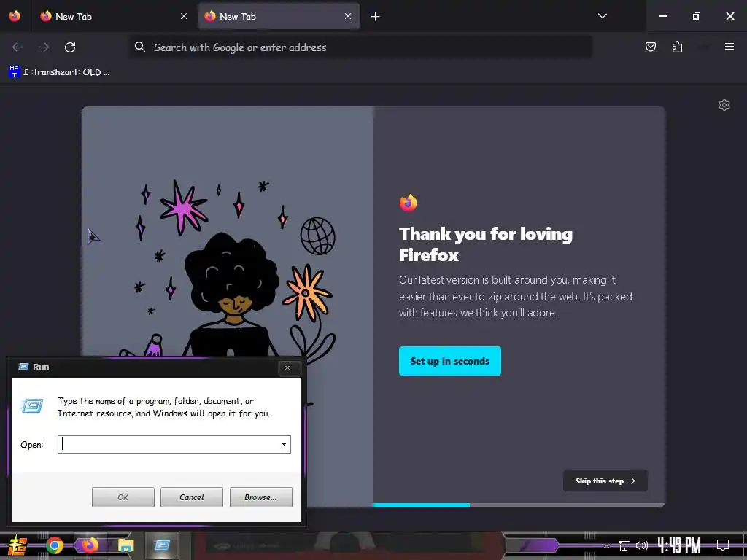
Task: Click Cancel in the Run dialog
Action: click(192, 497)
